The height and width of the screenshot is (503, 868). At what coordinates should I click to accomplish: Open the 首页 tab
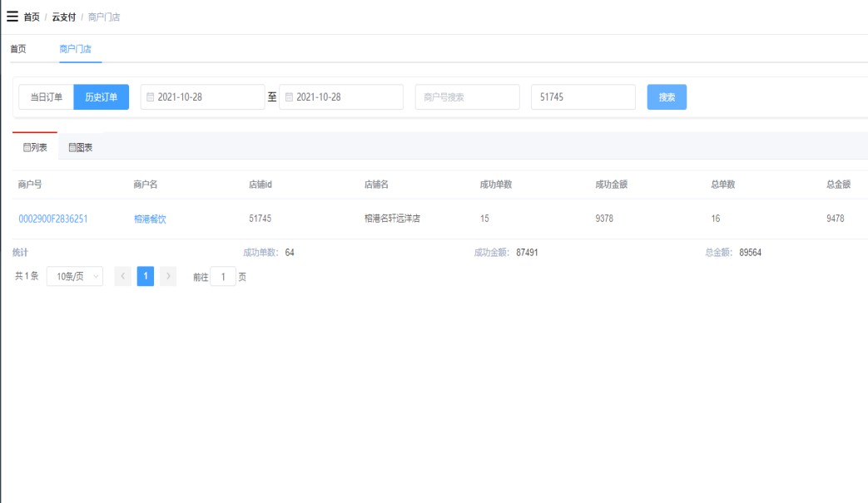18,49
